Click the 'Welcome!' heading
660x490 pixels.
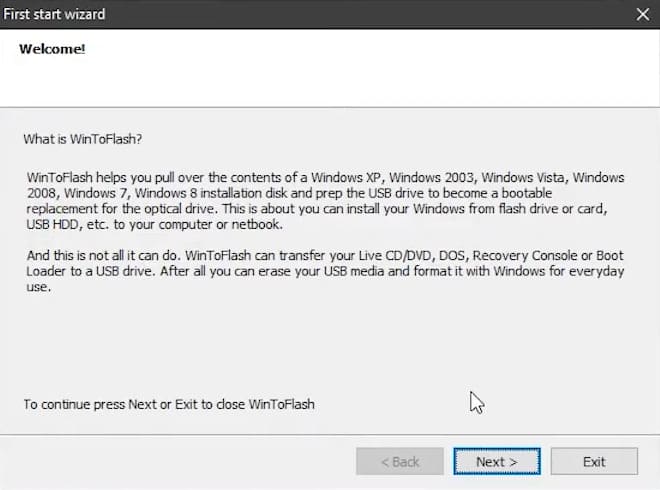pyautogui.click(x=52, y=49)
